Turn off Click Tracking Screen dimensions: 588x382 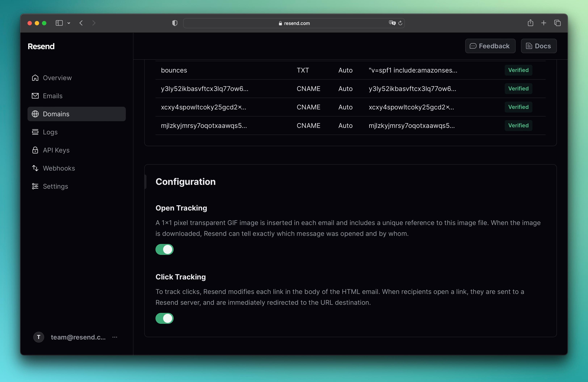click(x=164, y=318)
